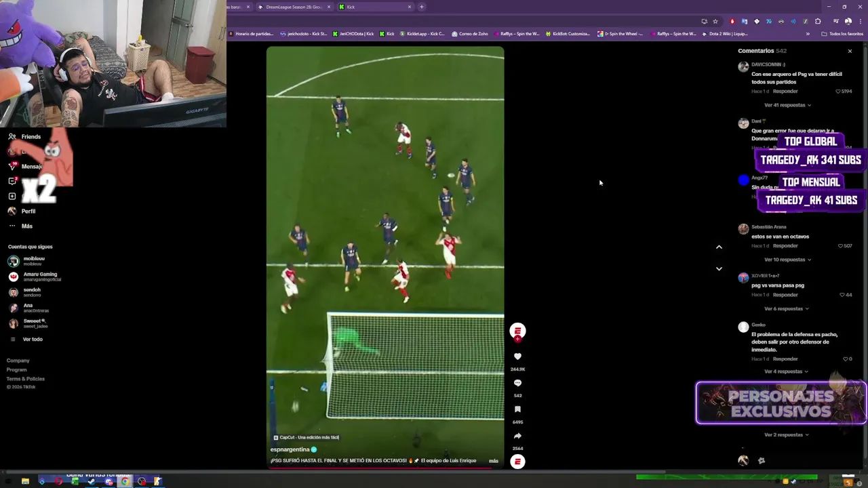Open JeriCHODota | Kick bookmark
This screenshot has height=488, width=868.
(353, 34)
